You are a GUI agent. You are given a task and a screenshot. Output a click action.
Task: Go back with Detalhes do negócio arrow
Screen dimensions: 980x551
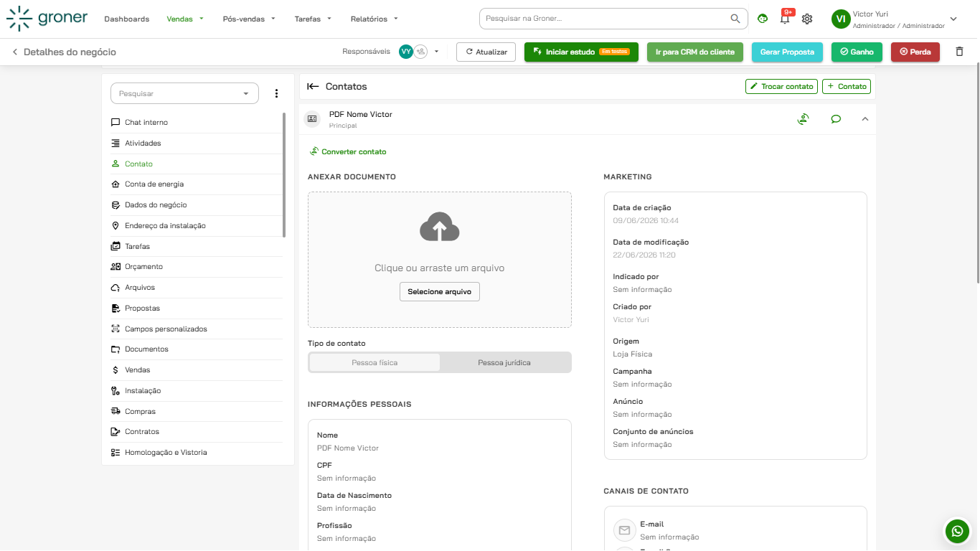point(14,52)
